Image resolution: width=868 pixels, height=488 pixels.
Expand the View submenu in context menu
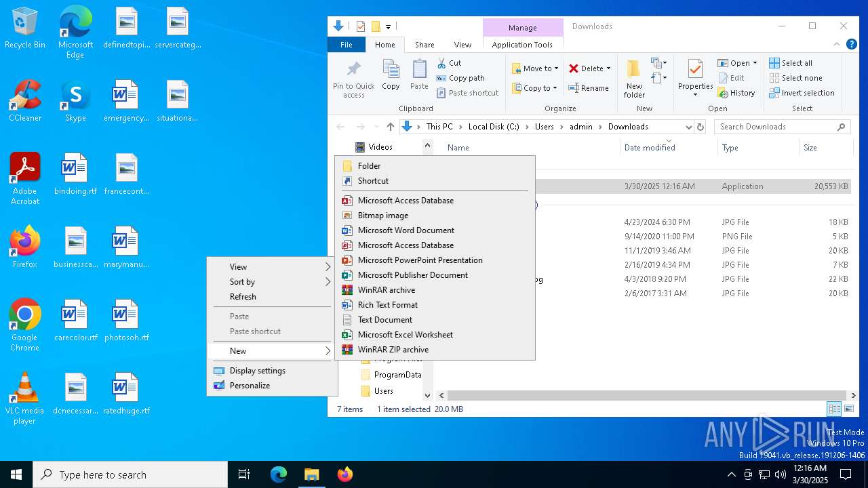(272, 267)
